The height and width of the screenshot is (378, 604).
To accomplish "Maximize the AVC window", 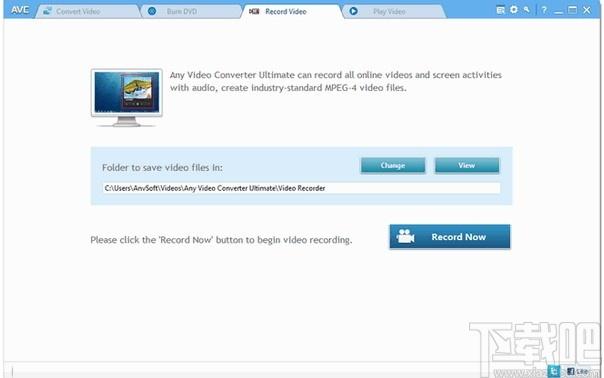I will tap(572, 10).
